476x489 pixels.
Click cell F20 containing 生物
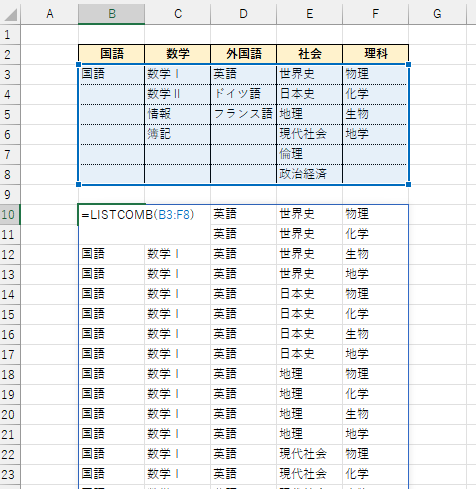pos(376,414)
